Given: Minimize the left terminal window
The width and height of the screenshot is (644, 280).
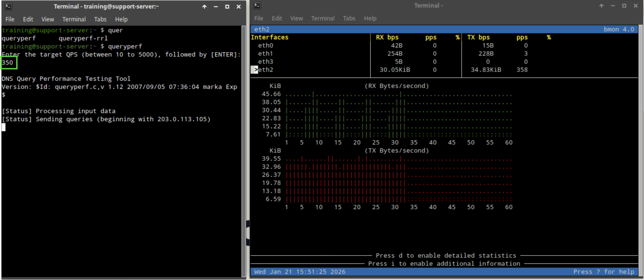Looking at the screenshot, I should (x=216, y=7).
